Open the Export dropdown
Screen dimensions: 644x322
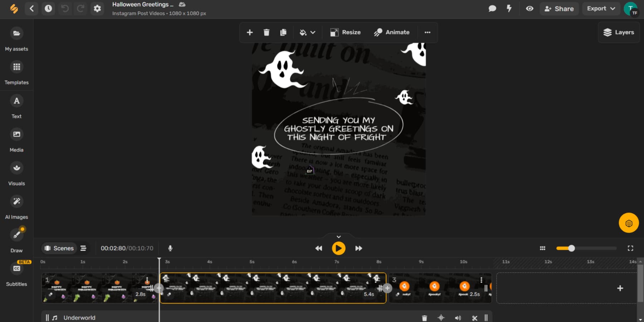601,8
